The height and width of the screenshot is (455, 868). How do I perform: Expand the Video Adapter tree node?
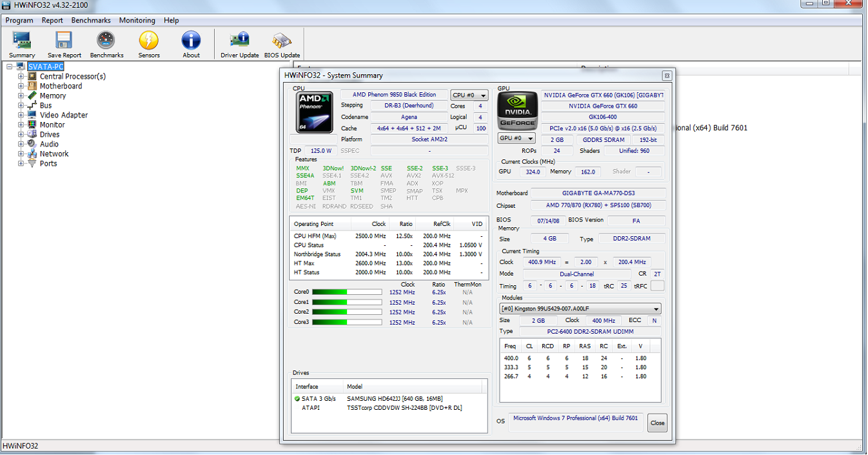point(21,115)
